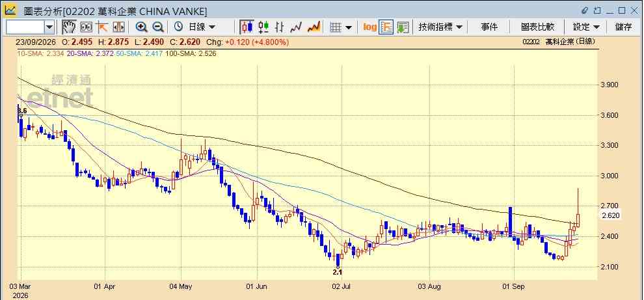Open the 設定 settings dropdown
This screenshot has height=300, width=644.
587,27
